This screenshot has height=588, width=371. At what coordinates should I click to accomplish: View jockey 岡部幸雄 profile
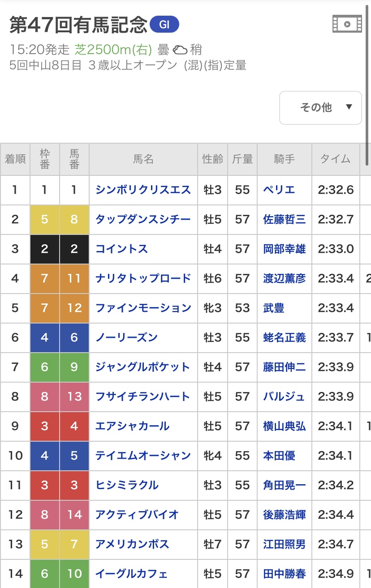pos(285,249)
